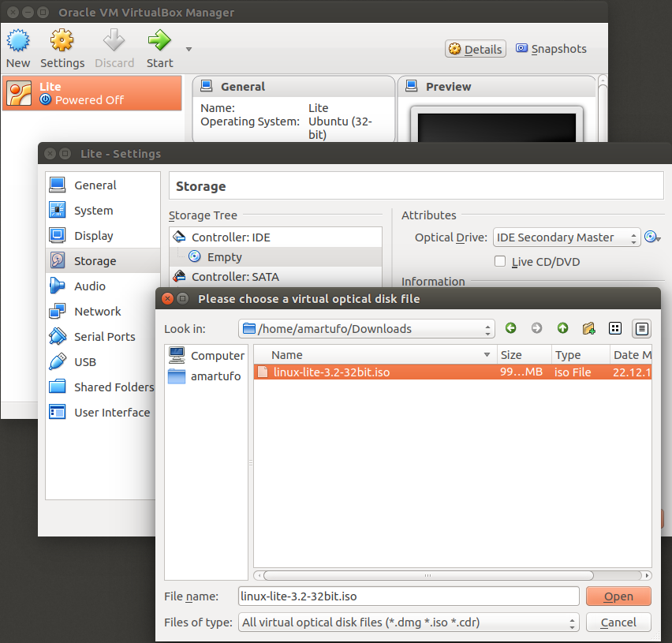672x643 pixels.
Task: Switch file dialog to list view
Action: pyautogui.click(x=615, y=328)
